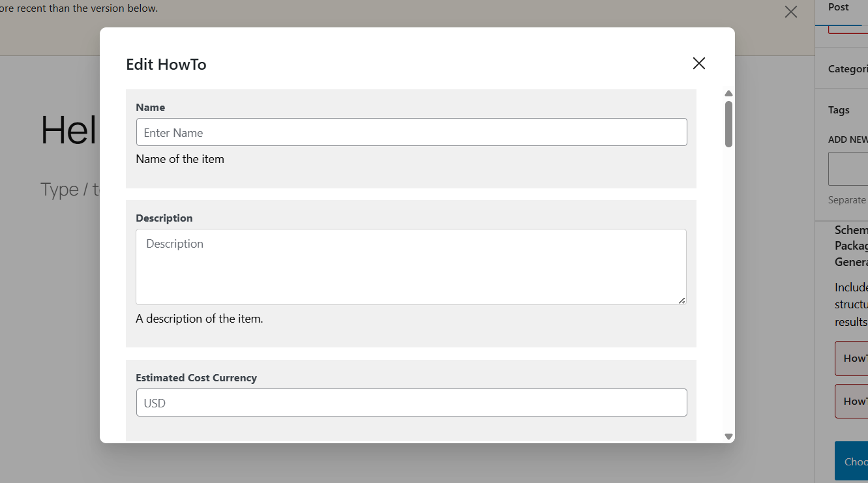Viewport: 868px width, 483px height.
Task: Close the Edit HowTo dialog
Action: coord(699,63)
